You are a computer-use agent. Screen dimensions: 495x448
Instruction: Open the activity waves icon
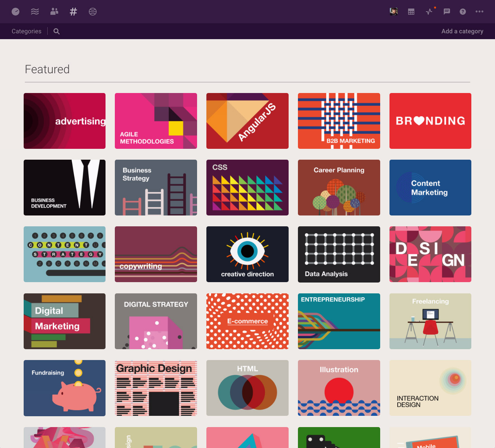coord(35,12)
